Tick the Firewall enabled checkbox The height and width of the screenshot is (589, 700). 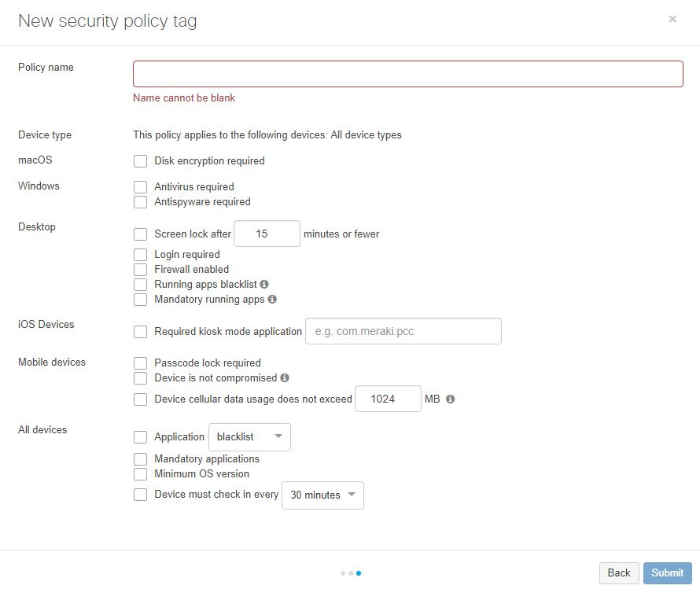pyautogui.click(x=140, y=270)
